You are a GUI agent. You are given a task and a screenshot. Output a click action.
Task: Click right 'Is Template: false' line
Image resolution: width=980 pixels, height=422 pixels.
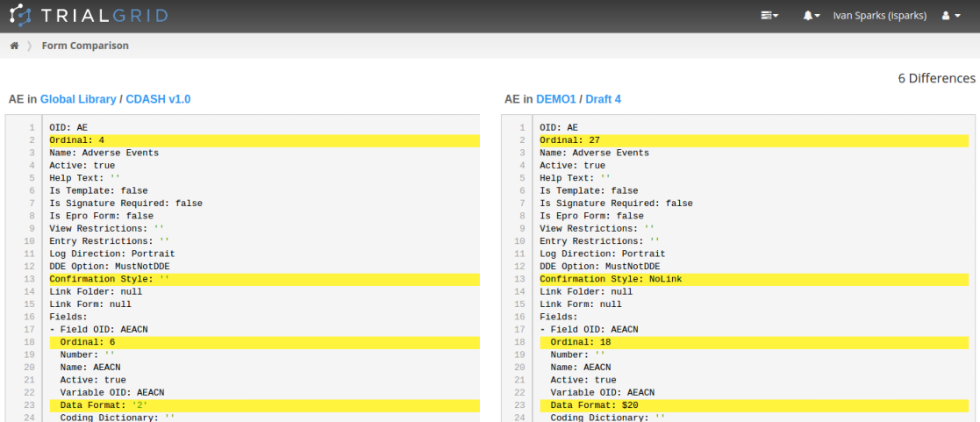click(589, 190)
